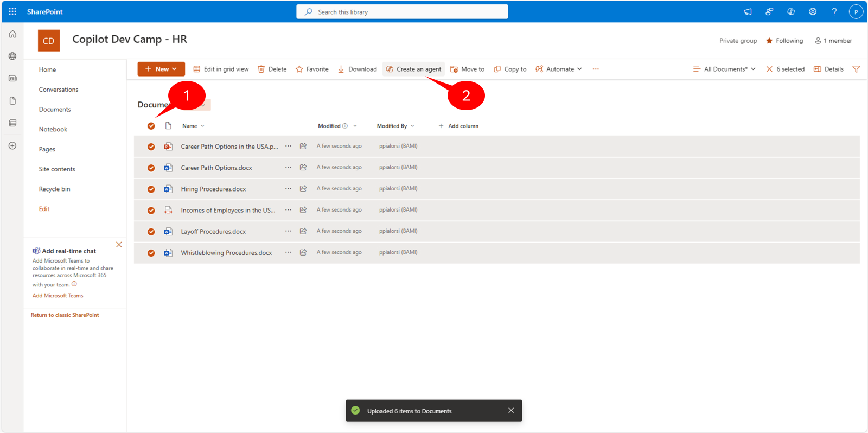Open the All Documents view dropdown
868x433 pixels.
pos(724,69)
